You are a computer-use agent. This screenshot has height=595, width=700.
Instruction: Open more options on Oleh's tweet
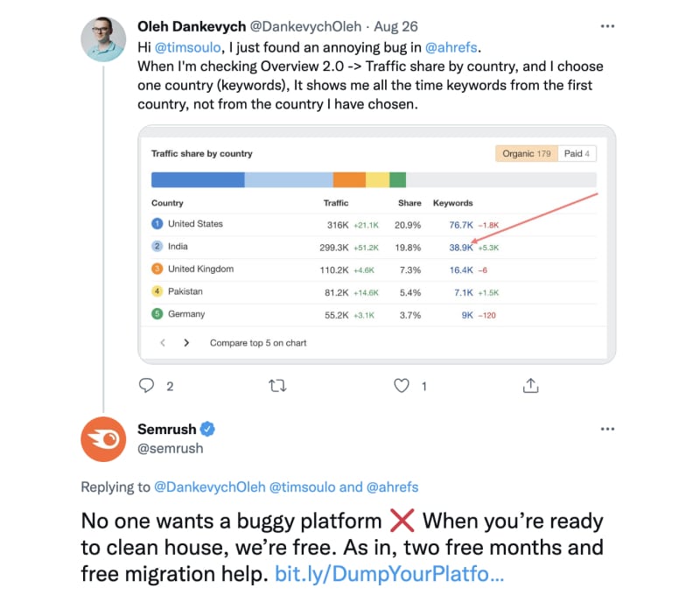click(x=607, y=26)
